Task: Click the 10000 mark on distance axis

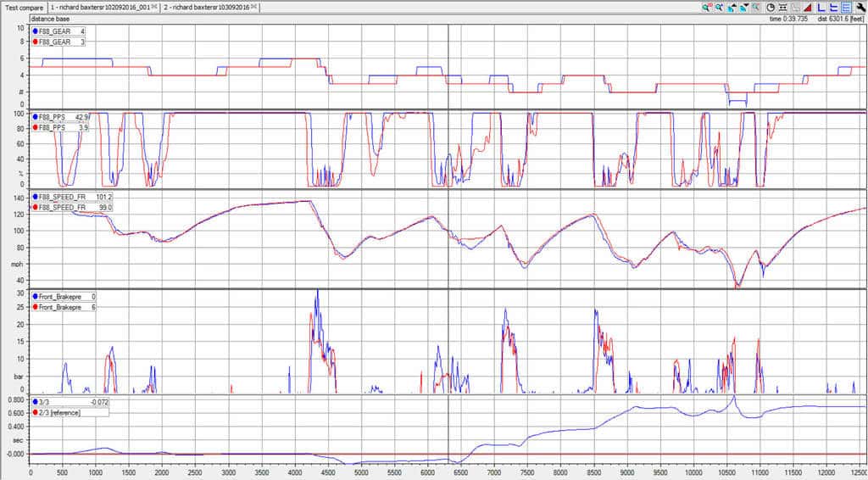Action: tap(693, 473)
